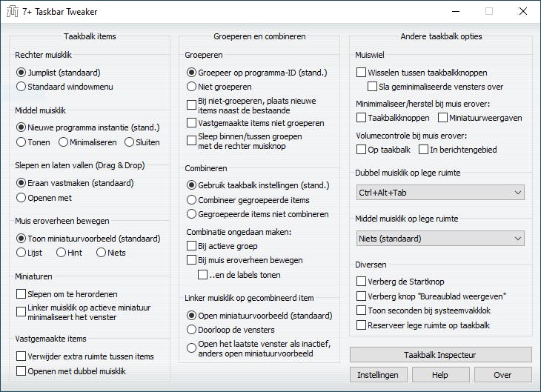Choose Combineer gegroepeerde items option

(192, 199)
